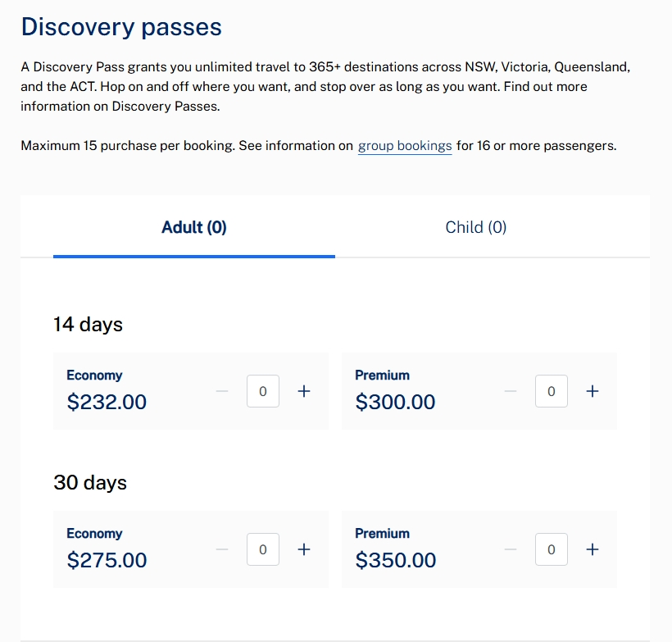672x642 pixels.
Task: Open the Child (0) tab
Action: [476, 227]
